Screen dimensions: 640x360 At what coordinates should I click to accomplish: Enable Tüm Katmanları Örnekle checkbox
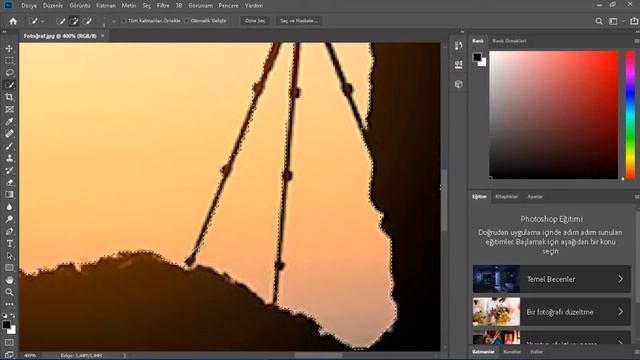click(124, 21)
